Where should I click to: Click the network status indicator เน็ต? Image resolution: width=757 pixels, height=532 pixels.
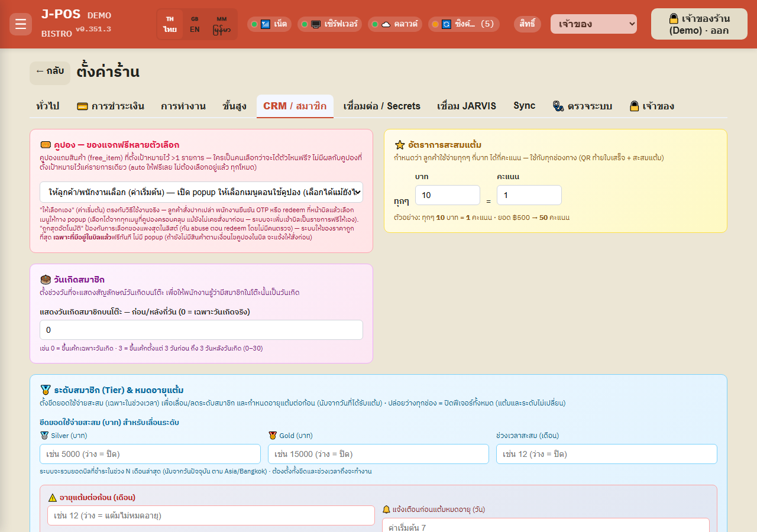pyautogui.click(x=269, y=24)
